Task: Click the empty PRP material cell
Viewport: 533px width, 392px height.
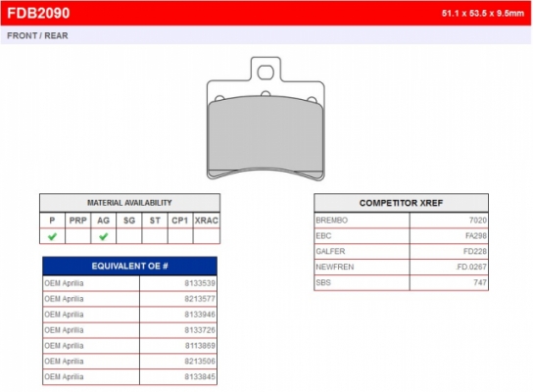Action: (x=77, y=236)
